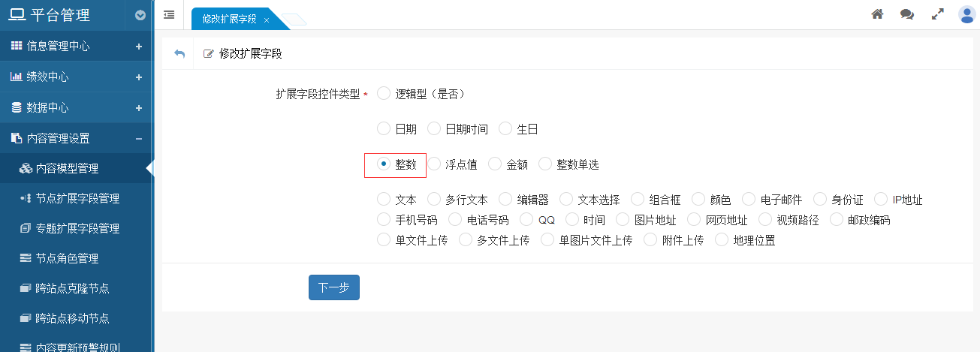Click the 下一步 button
The height and width of the screenshot is (352, 980).
tap(334, 287)
